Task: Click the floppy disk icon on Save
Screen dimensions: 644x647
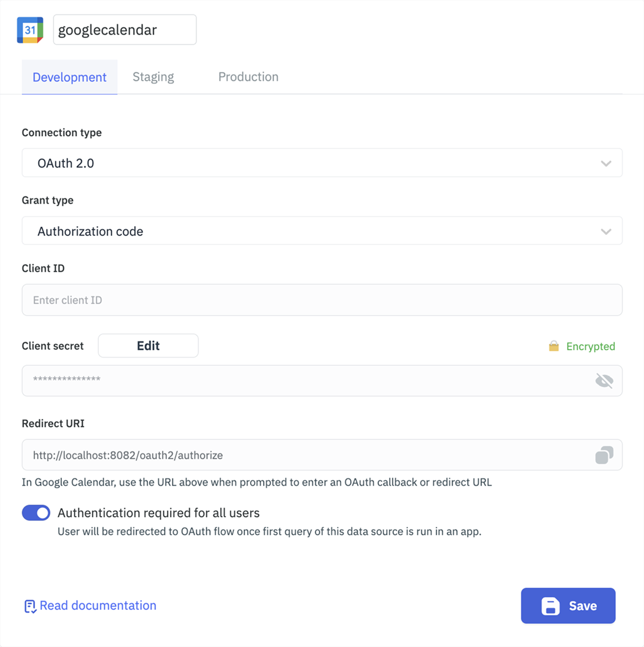Action: [550, 606]
